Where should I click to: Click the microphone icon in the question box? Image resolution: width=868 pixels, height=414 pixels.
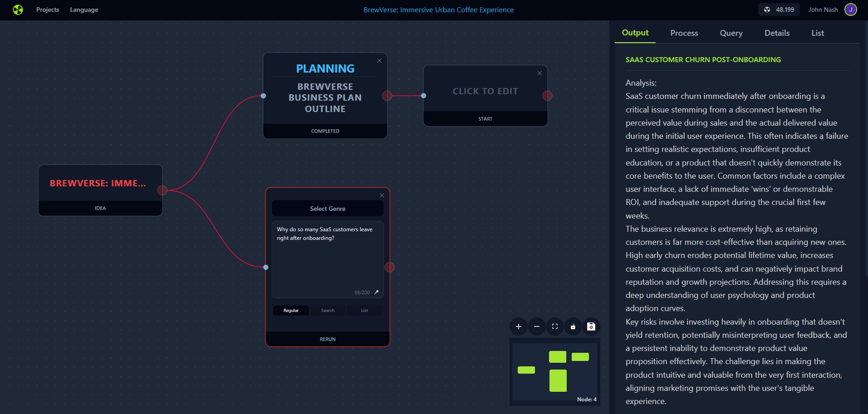pyautogui.click(x=376, y=292)
